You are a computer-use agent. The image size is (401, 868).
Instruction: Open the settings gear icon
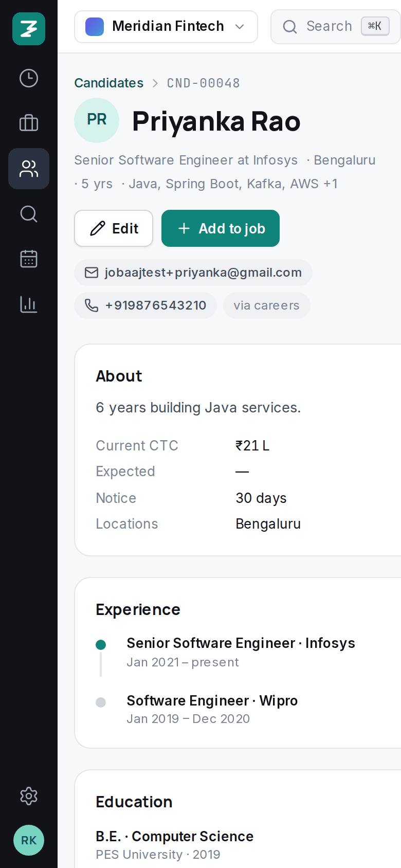pyautogui.click(x=29, y=796)
